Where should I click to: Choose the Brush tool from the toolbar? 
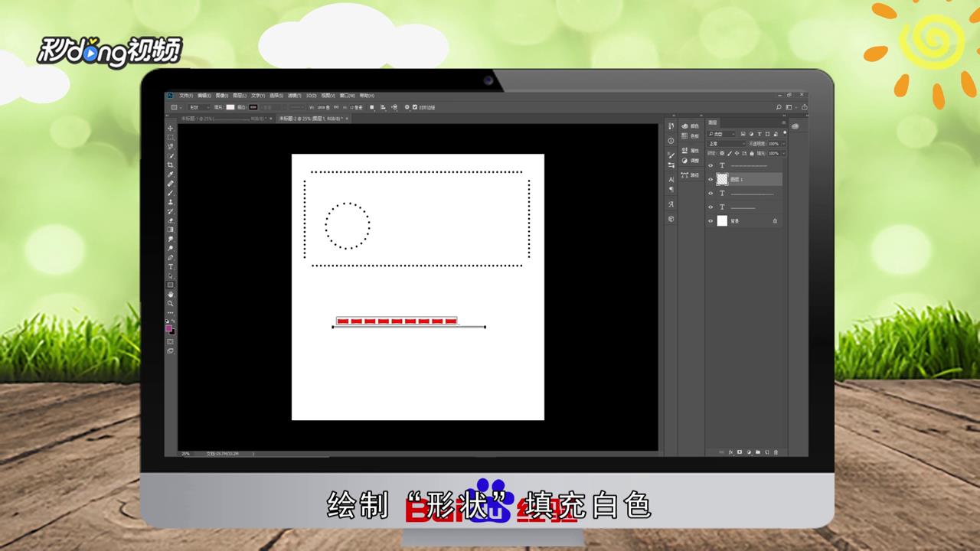click(169, 193)
